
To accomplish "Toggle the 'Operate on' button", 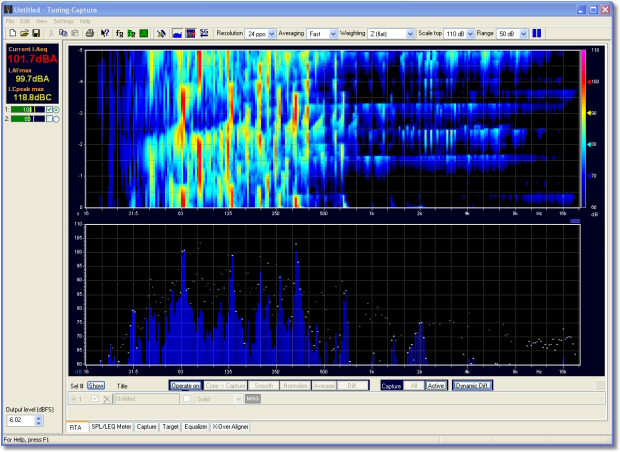I will [x=185, y=386].
